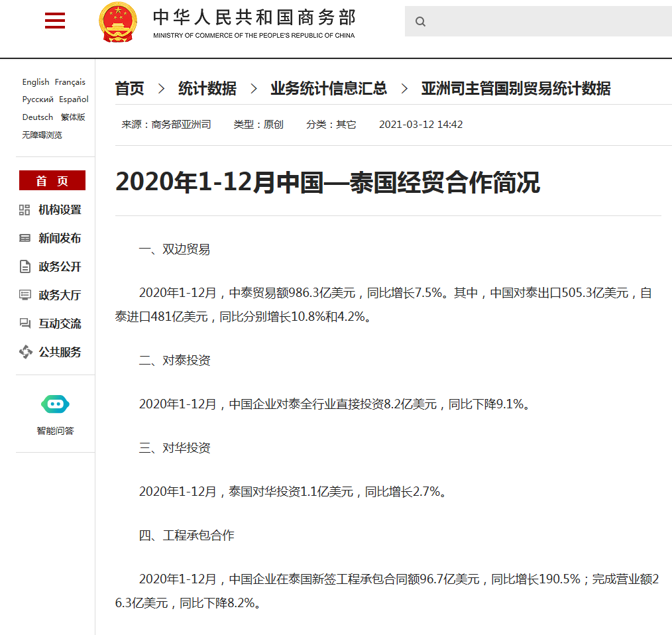This screenshot has height=635, width=672.
Task: Click the 政务大厅 screen icon
Action: point(25,295)
